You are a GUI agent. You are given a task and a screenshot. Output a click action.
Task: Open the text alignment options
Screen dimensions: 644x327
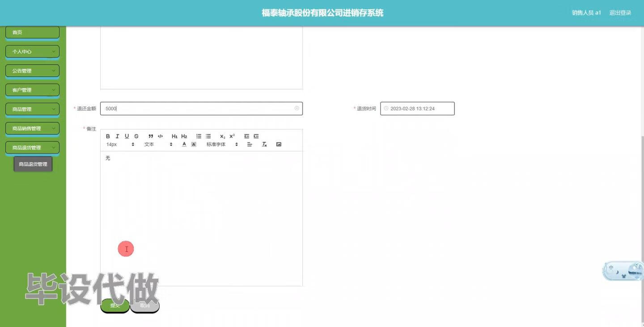coord(250,144)
